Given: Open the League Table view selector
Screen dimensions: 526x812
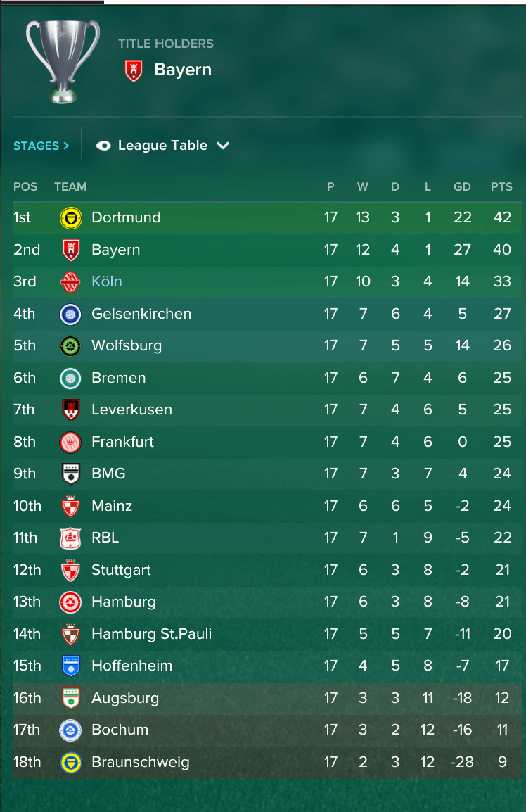Looking at the screenshot, I should coord(162,146).
